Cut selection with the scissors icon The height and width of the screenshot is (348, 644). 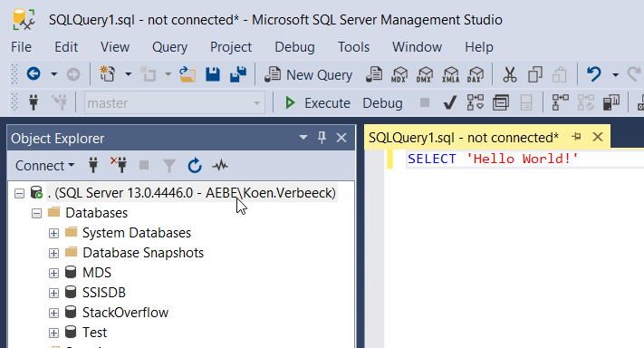pos(510,74)
